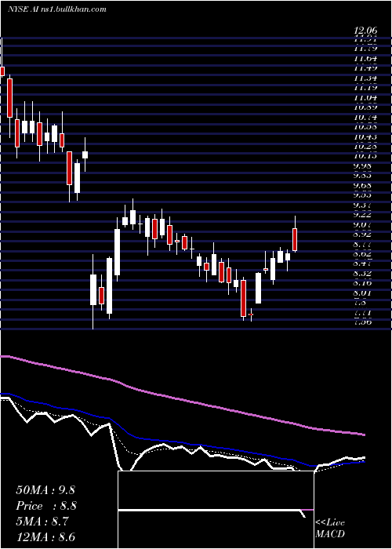Click the "NYSE AI ns1.bullkhan.com" header text
Image resolution: width=392 pixels, height=549 pixels.
(x=56, y=9)
